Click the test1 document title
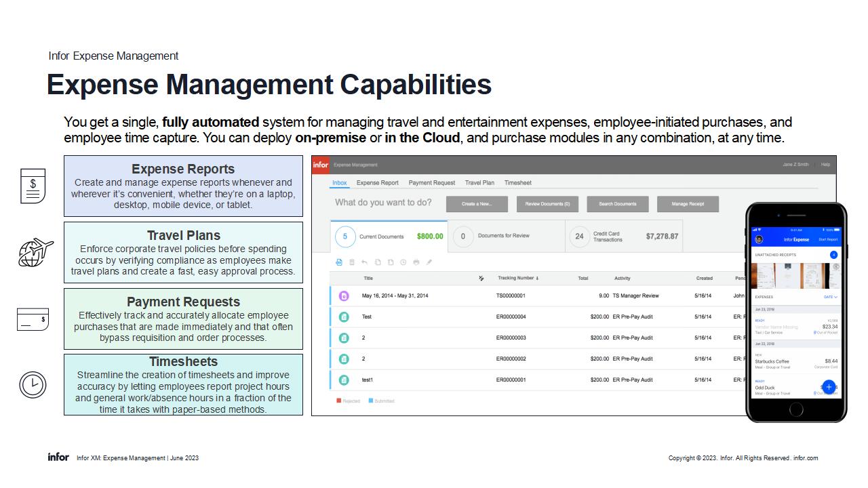Screen dimensions: 868x488 tap(368, 380)
